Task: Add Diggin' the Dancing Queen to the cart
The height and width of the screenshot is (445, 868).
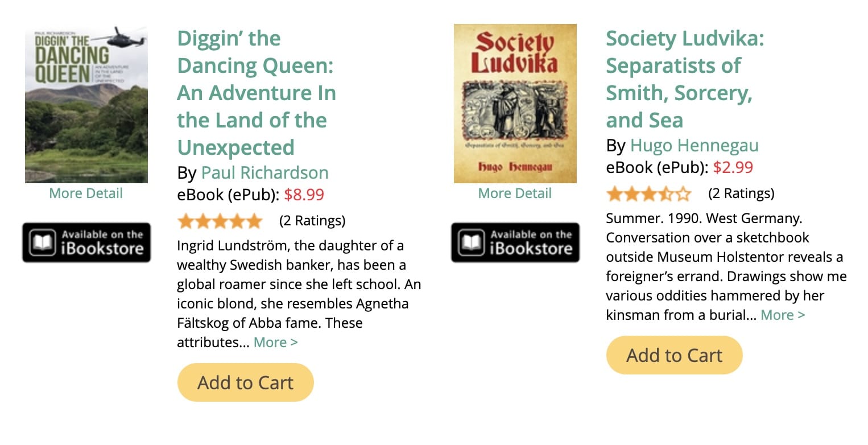Action: click(x=245, y=382)
